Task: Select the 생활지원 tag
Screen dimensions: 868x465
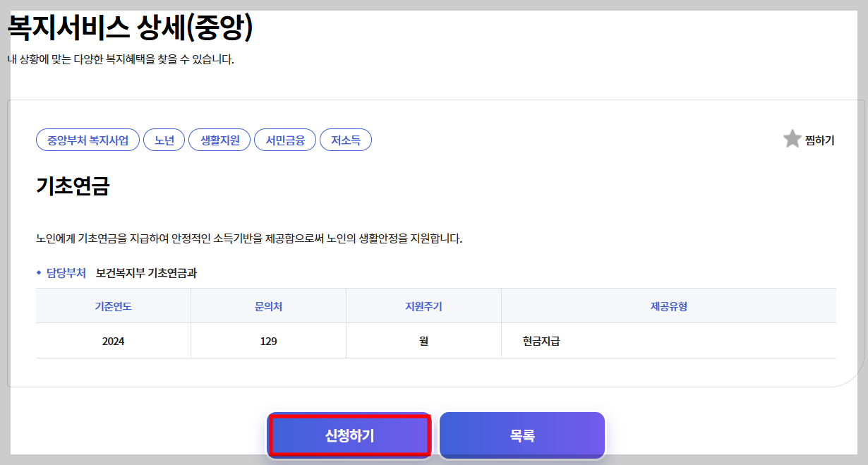Action: point(220,140)
